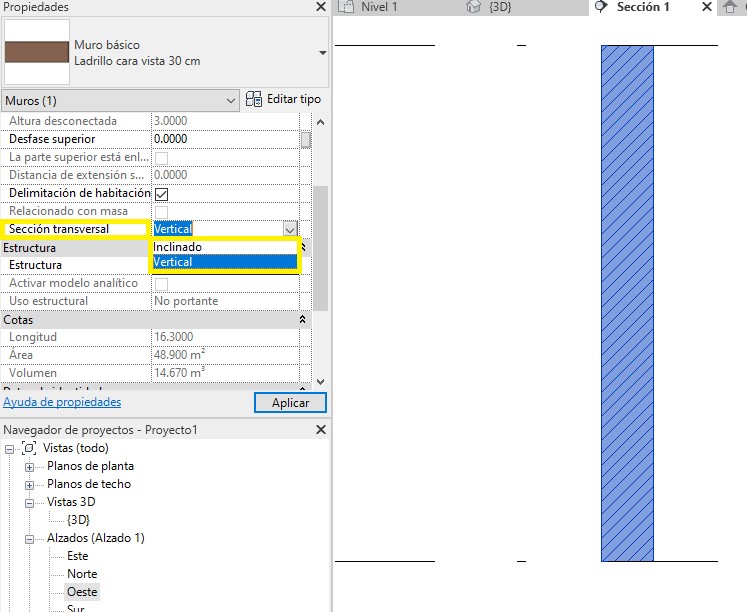Screen dimensions: 747x612
Task: Switch to the Nivel 1 view tab
Action: click(378, 8)
